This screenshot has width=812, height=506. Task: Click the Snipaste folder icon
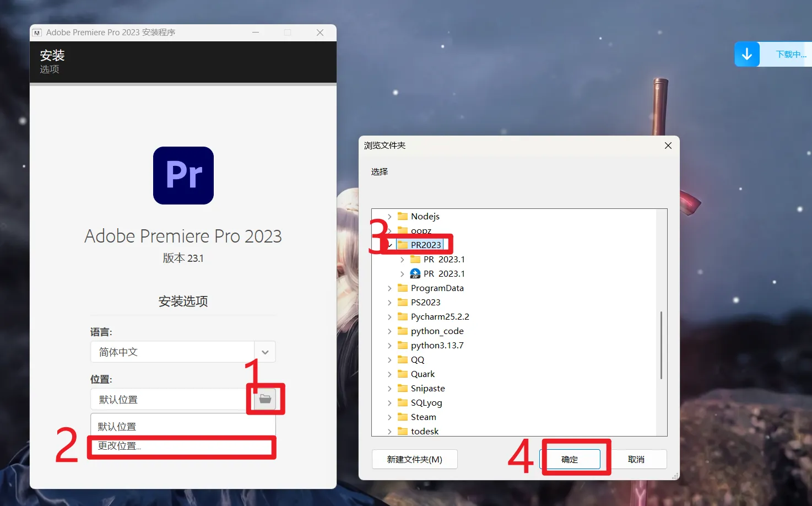point(403,388)
